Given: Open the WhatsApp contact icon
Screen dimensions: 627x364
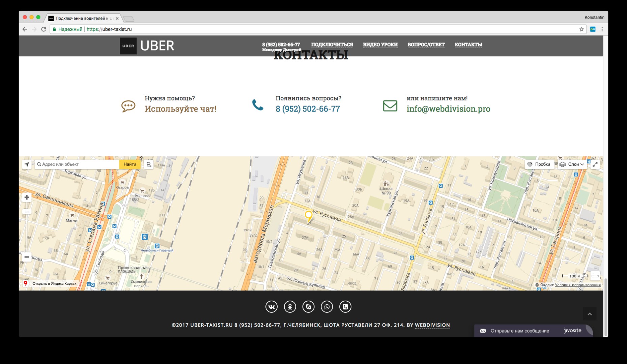Looking at the screenshot, I should point(326,307).
